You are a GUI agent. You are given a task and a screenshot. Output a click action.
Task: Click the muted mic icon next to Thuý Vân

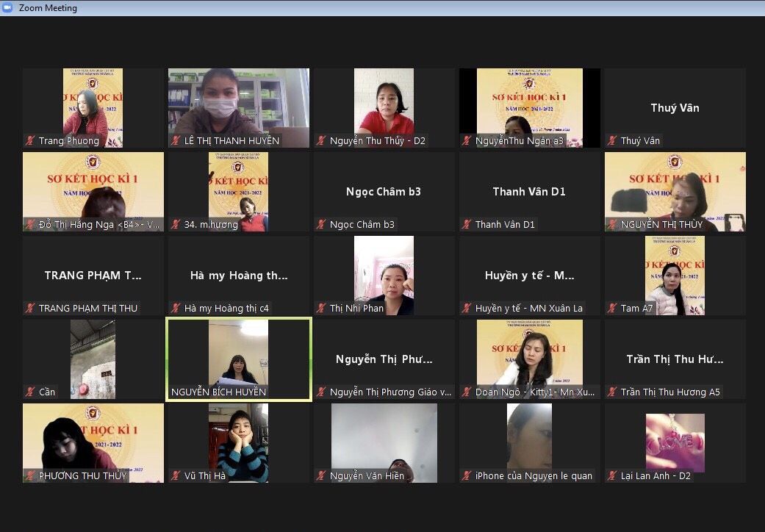pyautogui.click(x=613, y=141)
